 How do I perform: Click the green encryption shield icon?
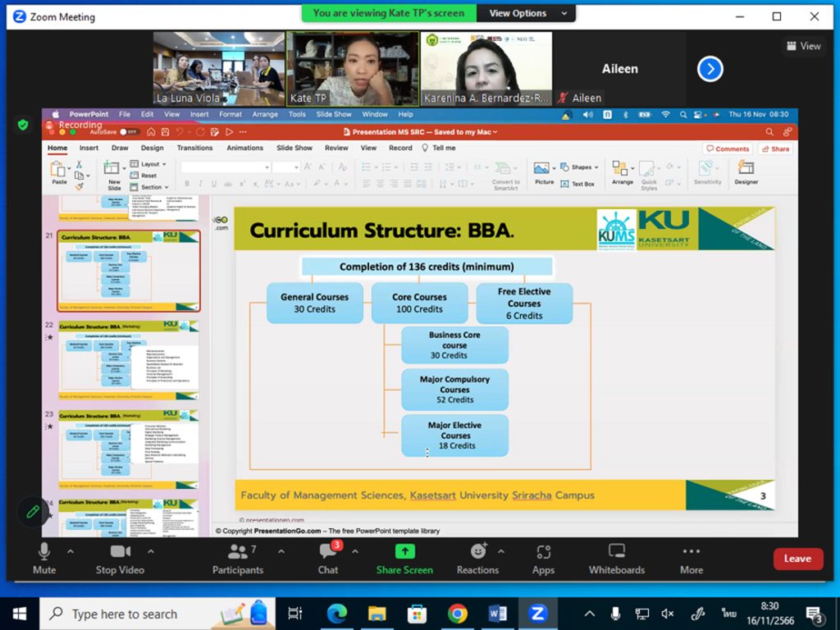pyautogui.click(x=22, y=126)
